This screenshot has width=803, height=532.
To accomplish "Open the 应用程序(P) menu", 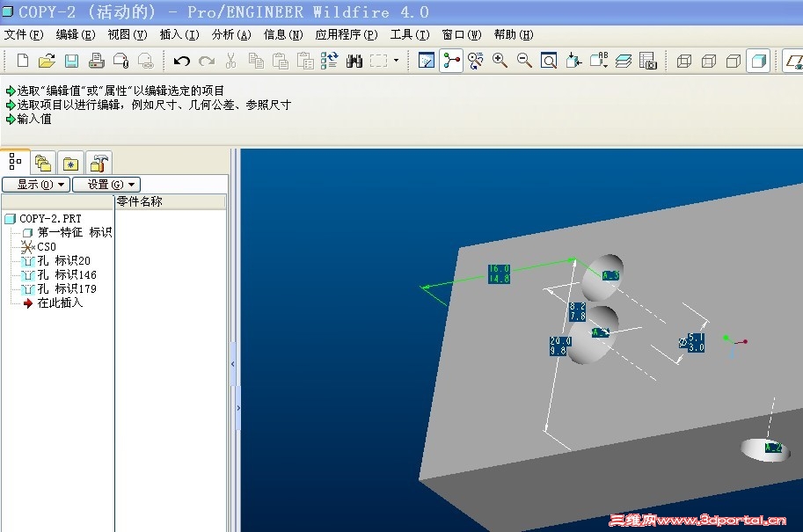I will [347, 35].
